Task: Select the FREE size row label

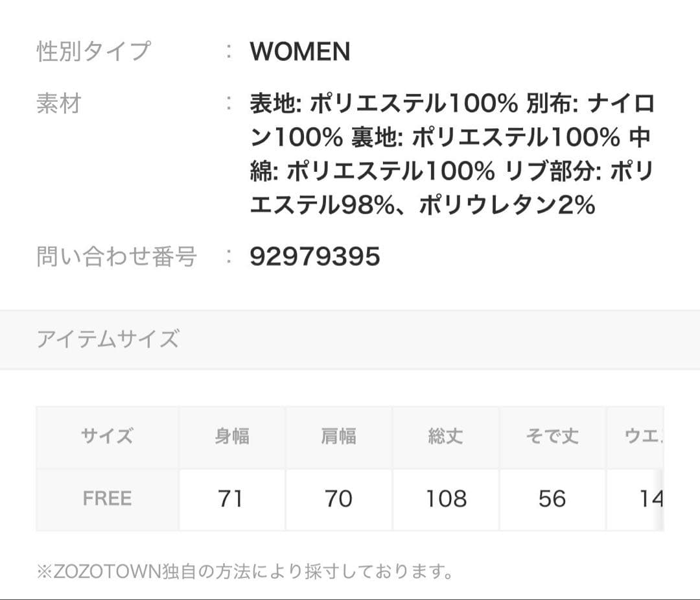Action: tap(107, 499)
